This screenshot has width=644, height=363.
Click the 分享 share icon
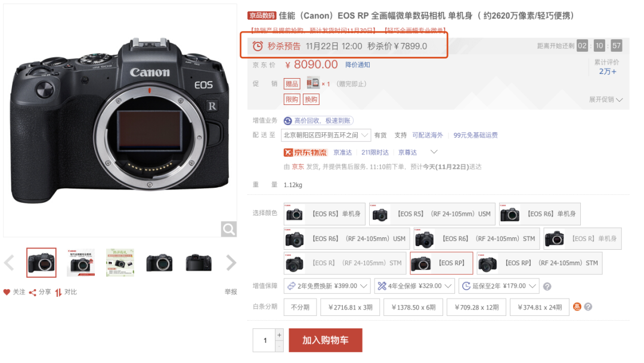[32, 293]
